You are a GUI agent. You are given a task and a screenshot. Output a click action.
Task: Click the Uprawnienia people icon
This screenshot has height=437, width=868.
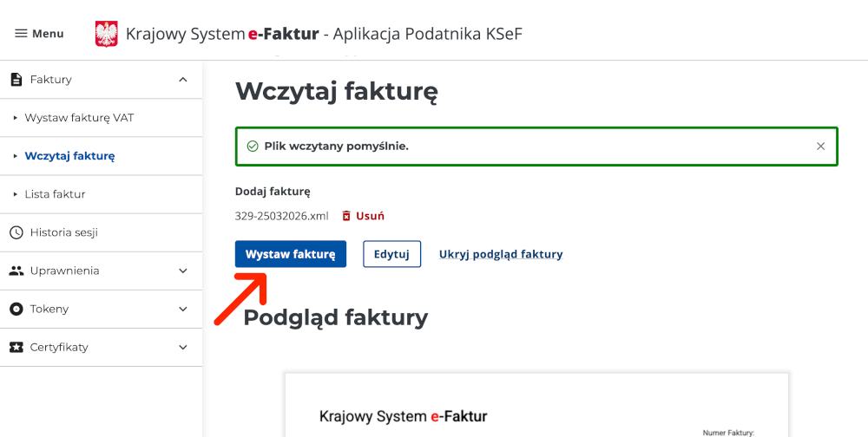pos(16,271)
